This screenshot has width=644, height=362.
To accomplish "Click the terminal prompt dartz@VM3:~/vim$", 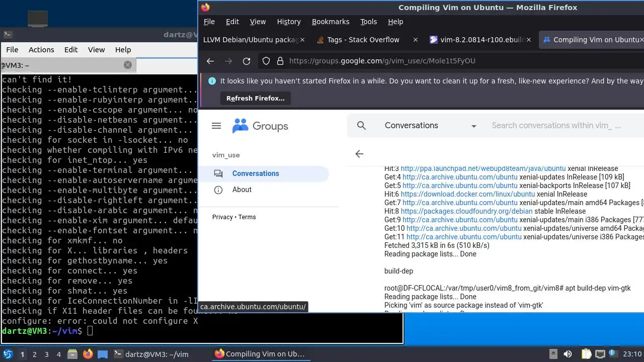I will pos(42,331).
